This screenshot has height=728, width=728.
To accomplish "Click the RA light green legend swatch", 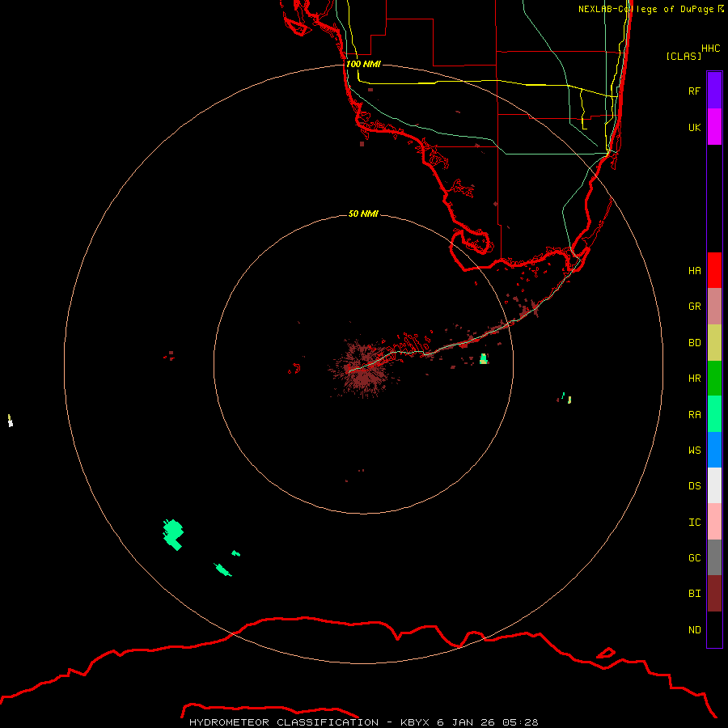I will coord(714,414).
